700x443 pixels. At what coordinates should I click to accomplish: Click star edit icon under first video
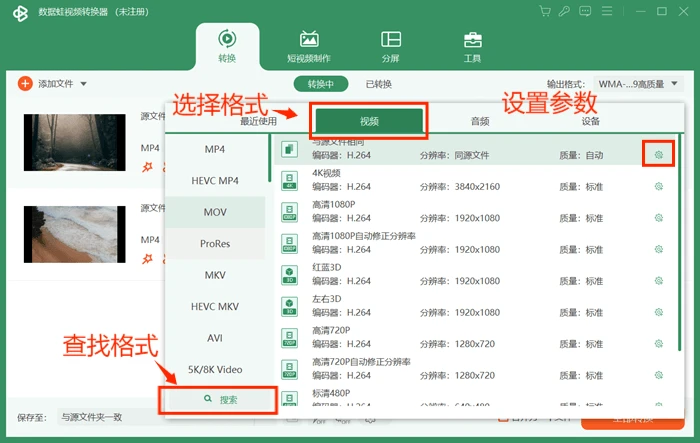coord(147,167)
